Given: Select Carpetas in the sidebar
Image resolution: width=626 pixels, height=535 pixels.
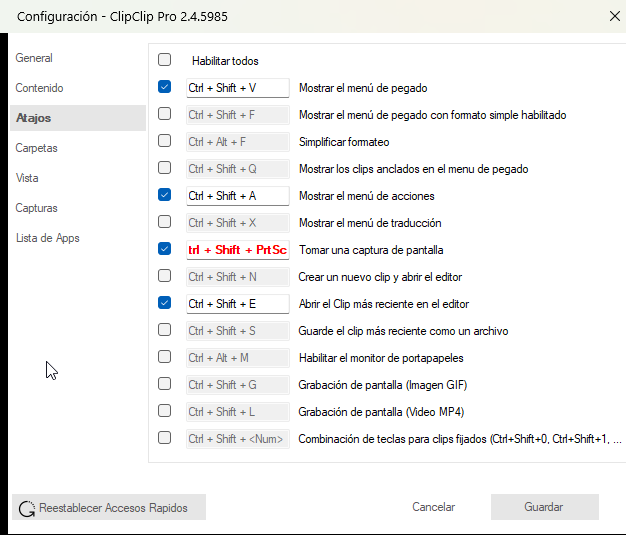Looking at the screenshot, I should [x=36, y=148].
